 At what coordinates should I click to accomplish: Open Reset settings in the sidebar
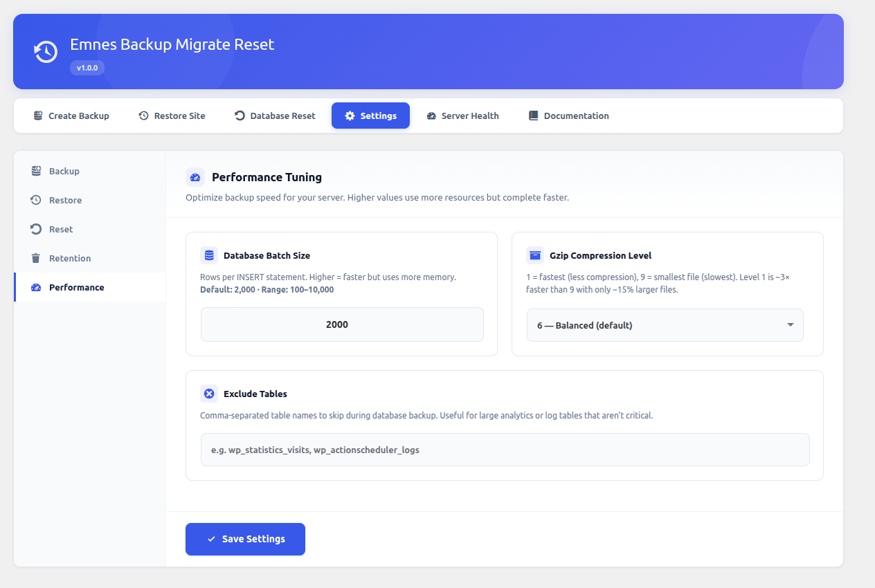click(x=90, y=229)
